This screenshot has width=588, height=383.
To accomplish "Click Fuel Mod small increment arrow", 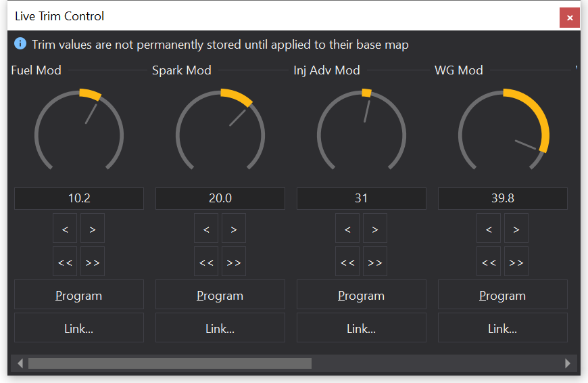I will (x=93, y=229).
